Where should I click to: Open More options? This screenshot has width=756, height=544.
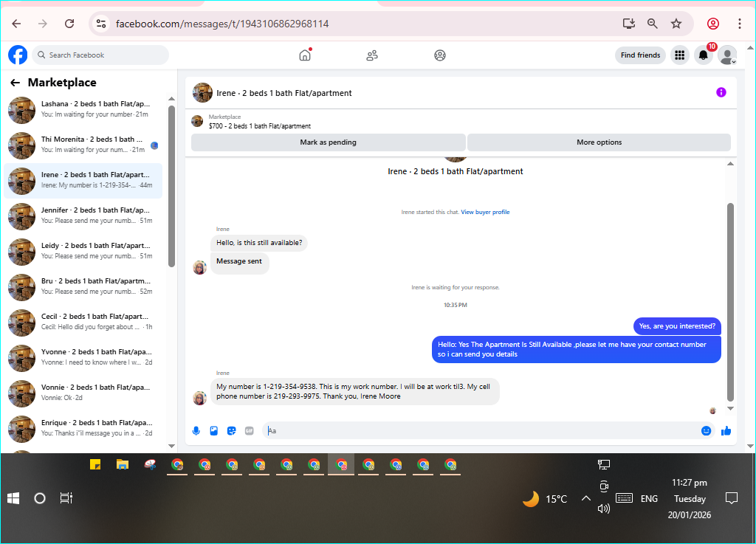[x=599, y=142]
